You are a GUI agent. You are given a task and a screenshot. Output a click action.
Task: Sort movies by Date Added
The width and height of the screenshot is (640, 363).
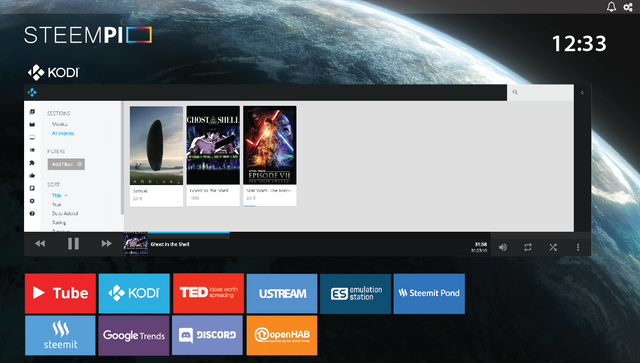pyautogui.click(x=65, y=214)
